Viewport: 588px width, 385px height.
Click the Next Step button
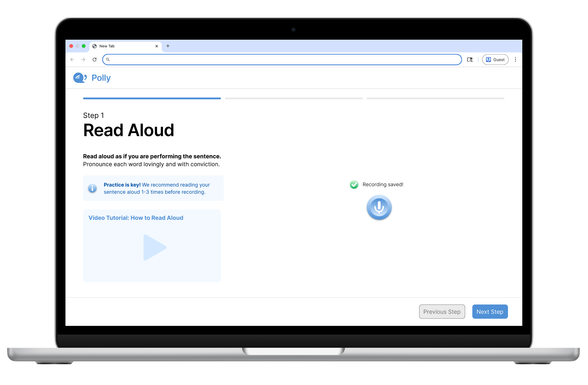pyautogui.click(x=490, y=312)
